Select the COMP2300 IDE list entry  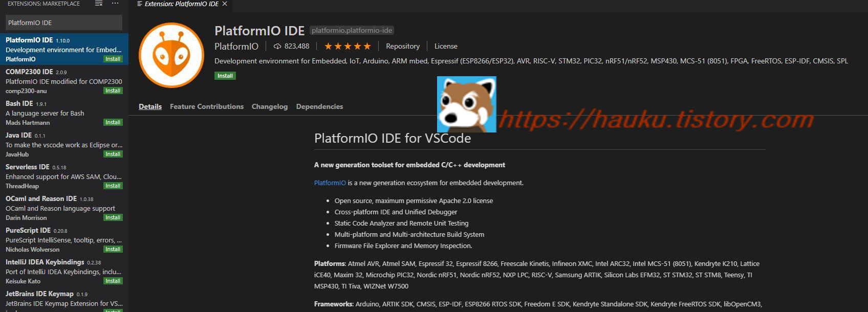click(x=64, y=81)
